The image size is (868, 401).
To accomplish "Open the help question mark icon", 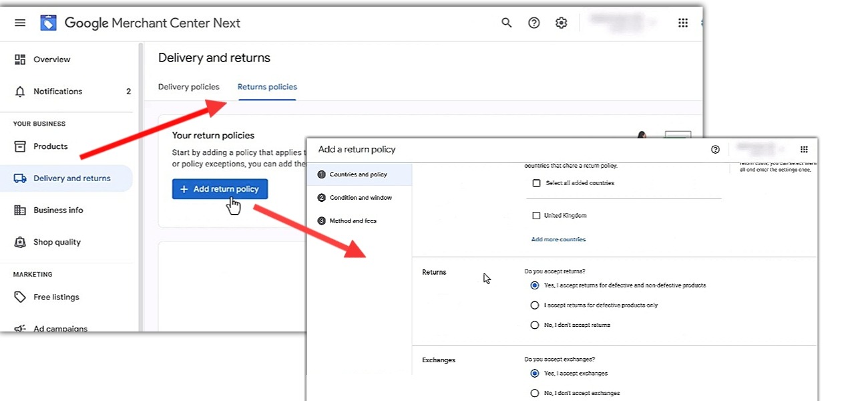I will [533, 23].
